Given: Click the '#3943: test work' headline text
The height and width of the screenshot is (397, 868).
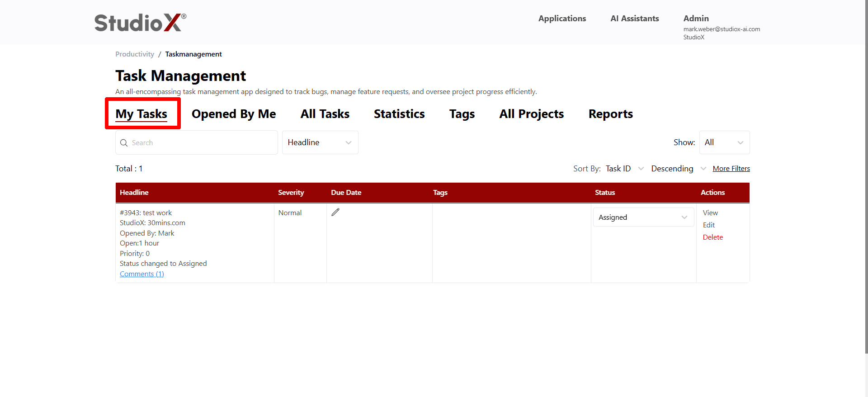Looking at the screenshot, I should 146,213.
